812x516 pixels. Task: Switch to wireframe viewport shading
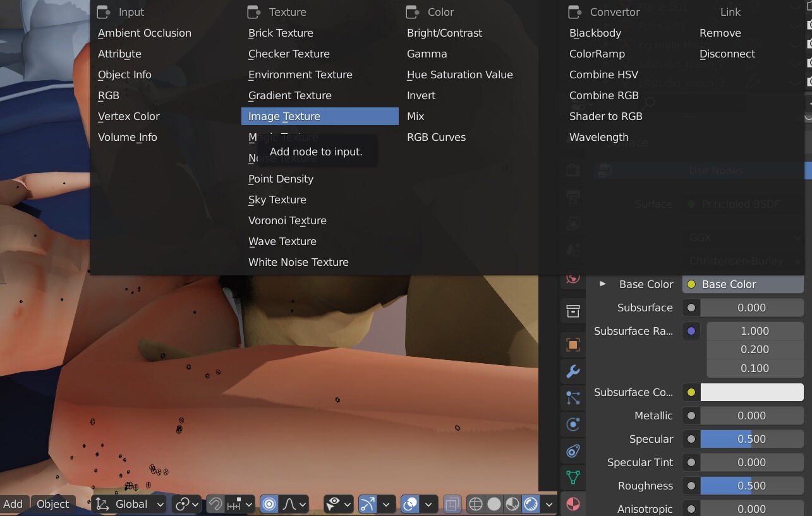click(x=476, y=504)
